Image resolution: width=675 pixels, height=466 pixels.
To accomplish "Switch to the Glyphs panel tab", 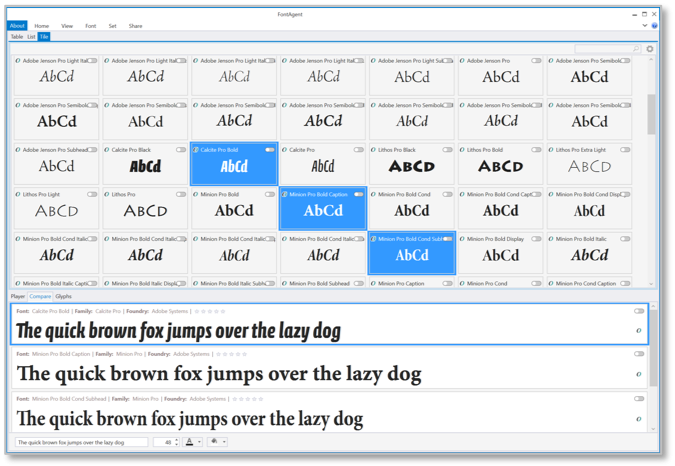I will pos(63,296).
